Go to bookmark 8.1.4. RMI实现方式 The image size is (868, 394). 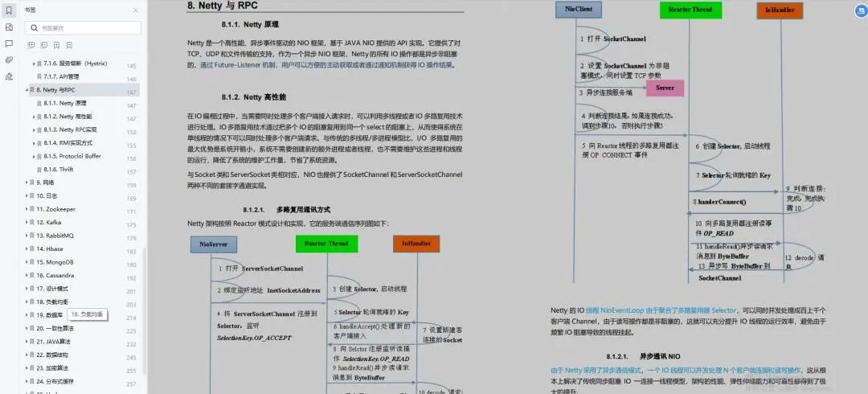(68, 143)
